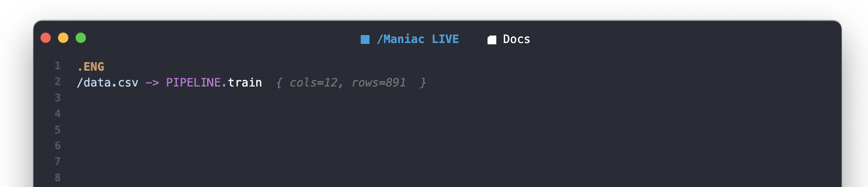868x187 pixels.
Task: Switch to the /Maniac LIVE tab
Action: pyautogui.click(x=417, y=40)
